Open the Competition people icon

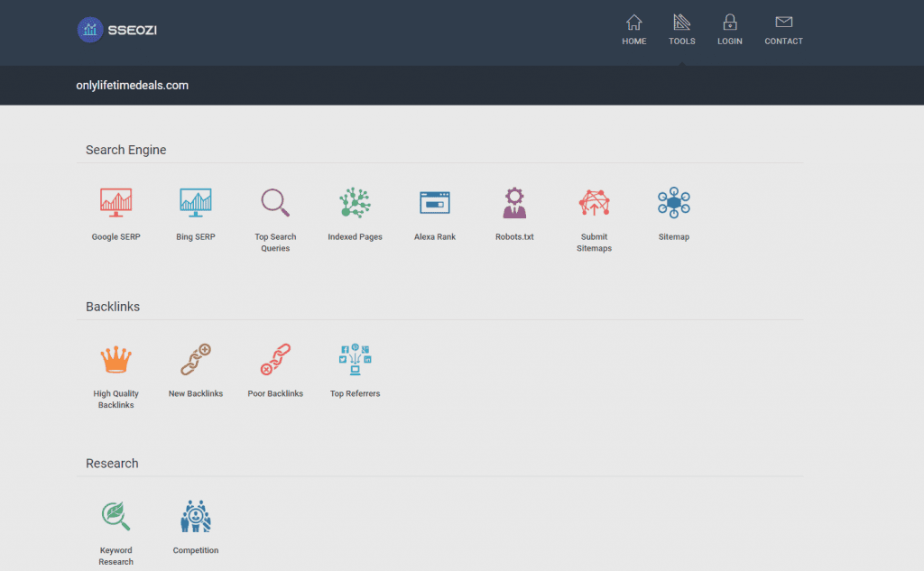(196, 516)
